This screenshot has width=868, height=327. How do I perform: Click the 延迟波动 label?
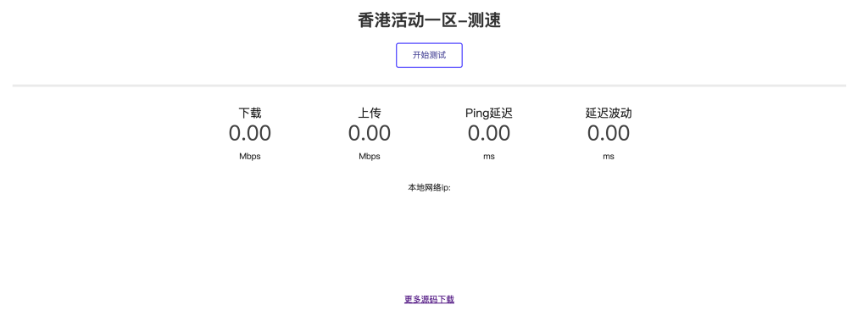coord(609,113)
